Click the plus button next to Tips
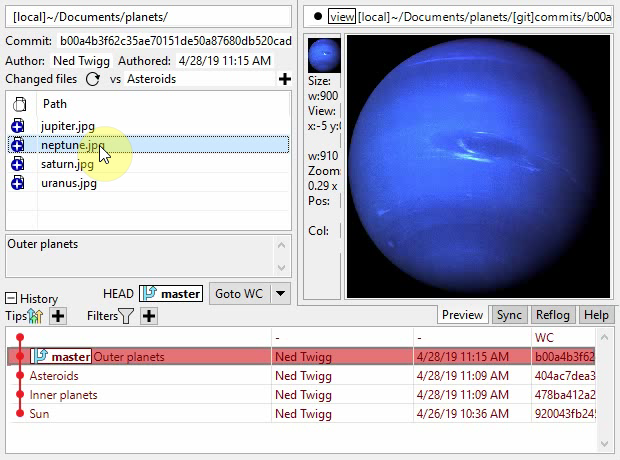620x460 pixels. pyautogui.click(x=58, y=316)
